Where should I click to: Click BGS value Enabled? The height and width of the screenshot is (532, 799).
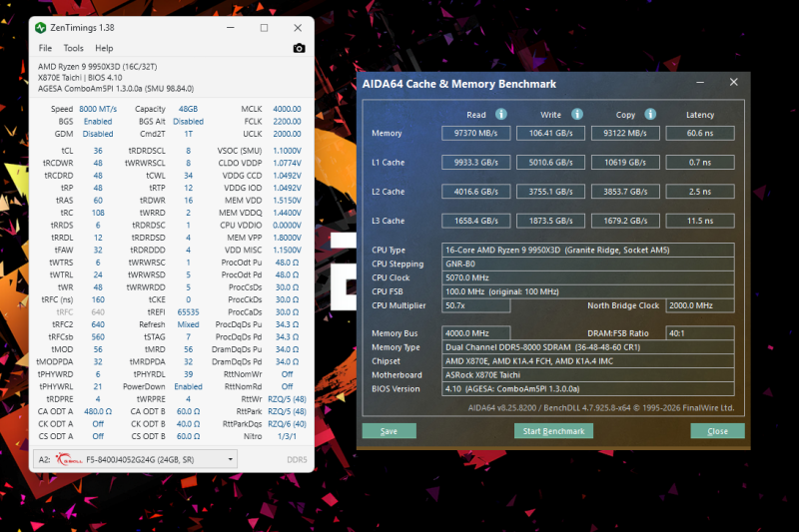(x=98, y=122)
